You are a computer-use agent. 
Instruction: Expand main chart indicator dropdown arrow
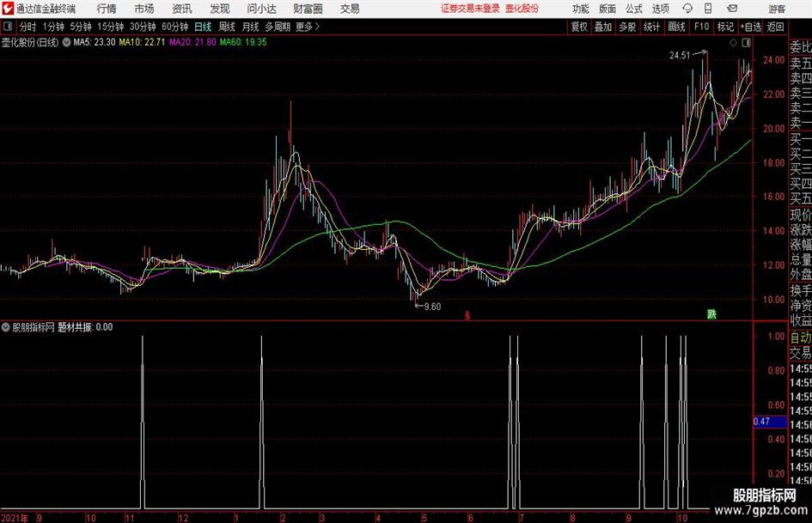point(66,42)
